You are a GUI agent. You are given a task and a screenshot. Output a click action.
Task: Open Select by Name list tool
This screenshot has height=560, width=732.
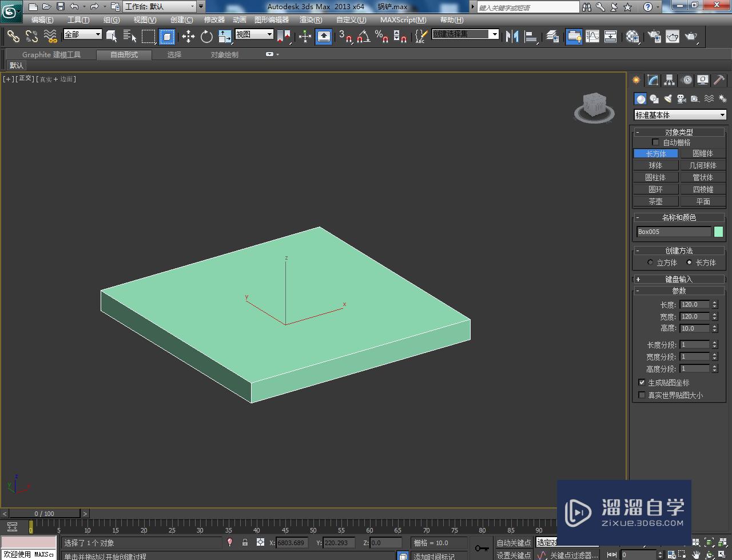click(130, 37)
